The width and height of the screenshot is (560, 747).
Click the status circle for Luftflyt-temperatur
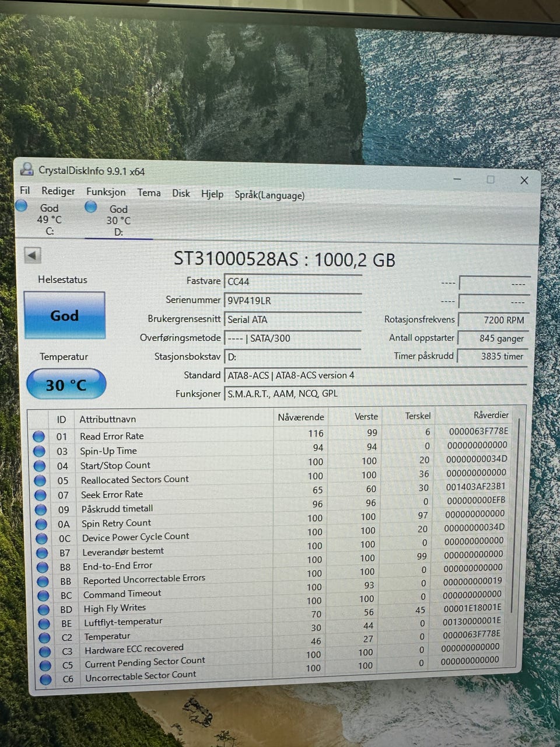[x=44, y=623]
